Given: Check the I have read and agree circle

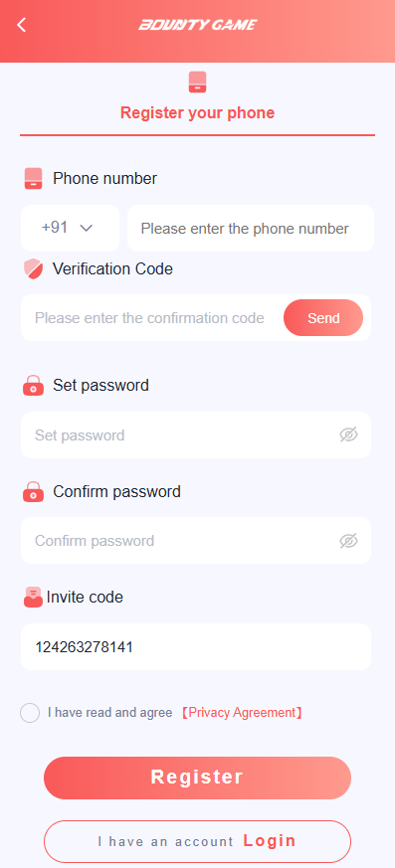Looking at the screenshot, I should [30, 713].
